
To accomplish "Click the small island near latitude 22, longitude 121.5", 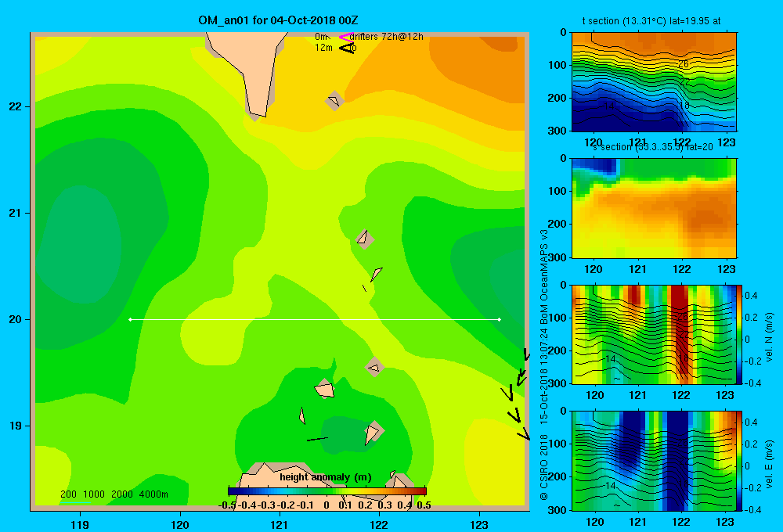I will coord(334,101).
